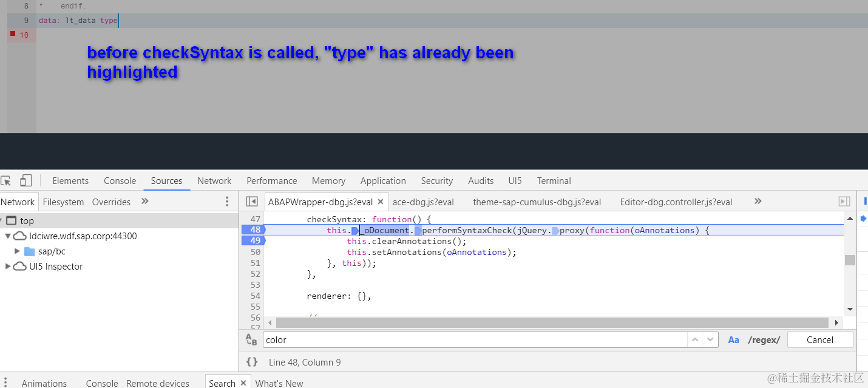Toggle breakpoint on line 48
The image size is (868, 388).
253,230
